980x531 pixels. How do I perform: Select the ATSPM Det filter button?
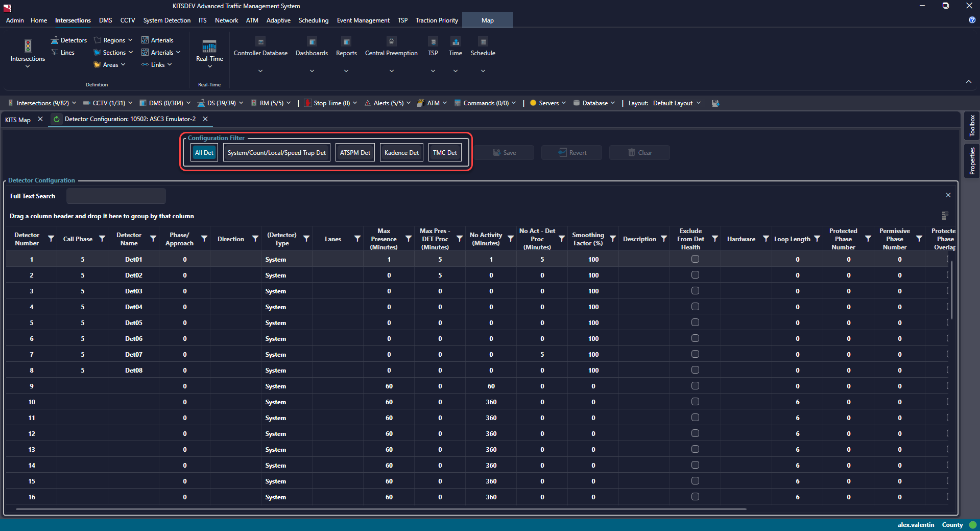click(355, 153)
